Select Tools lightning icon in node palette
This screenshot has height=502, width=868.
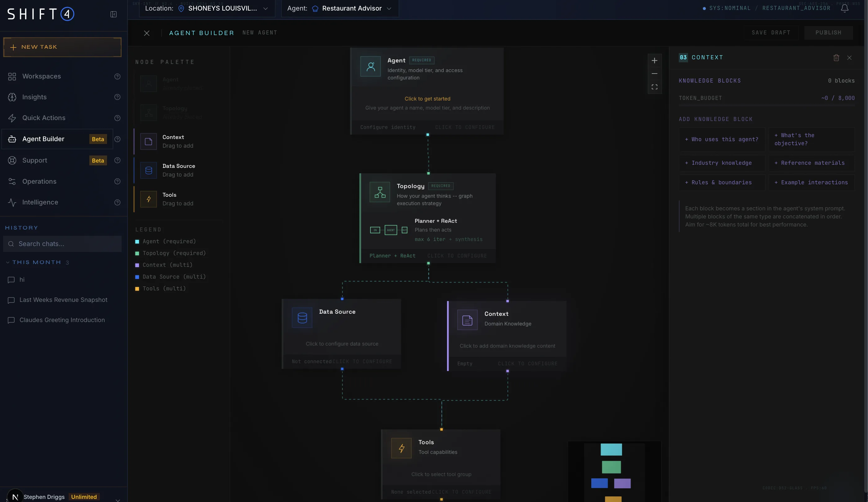(149, 199)
